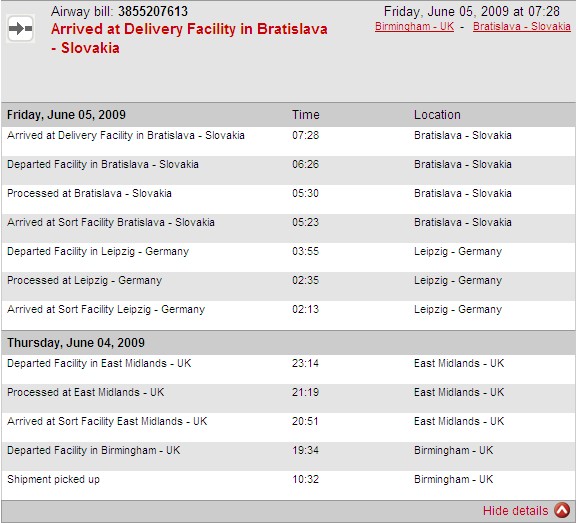
Task: Click the red Hide details arrow icon
Action: click(x=562, y=510)
